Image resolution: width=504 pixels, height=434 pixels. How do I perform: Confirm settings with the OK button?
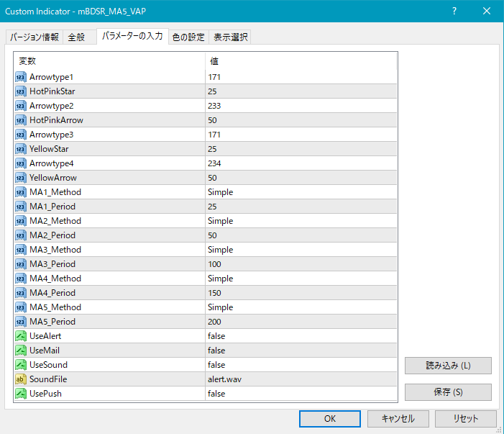point(330,419)
